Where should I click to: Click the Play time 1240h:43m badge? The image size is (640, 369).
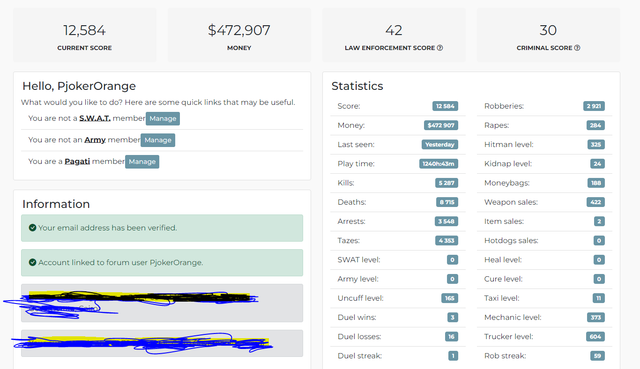(439, 164)
